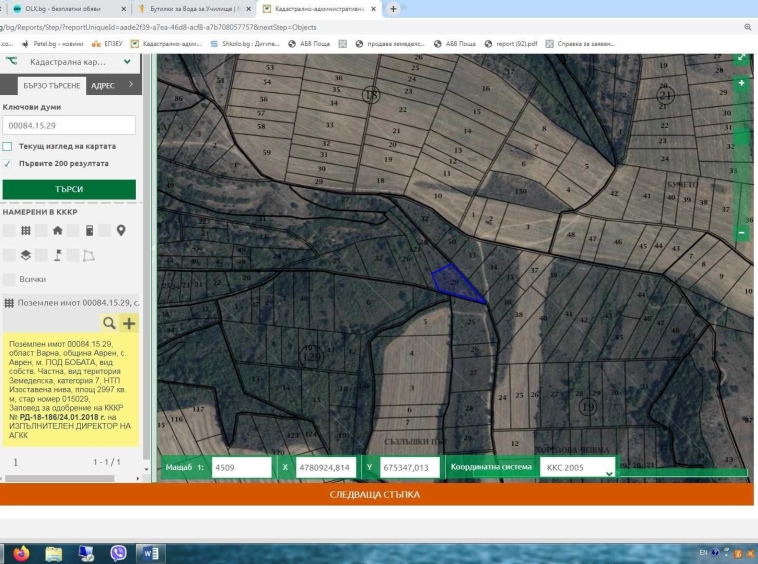Zoom out of the map with minus button
758x564 pixels.
(741, 232)
